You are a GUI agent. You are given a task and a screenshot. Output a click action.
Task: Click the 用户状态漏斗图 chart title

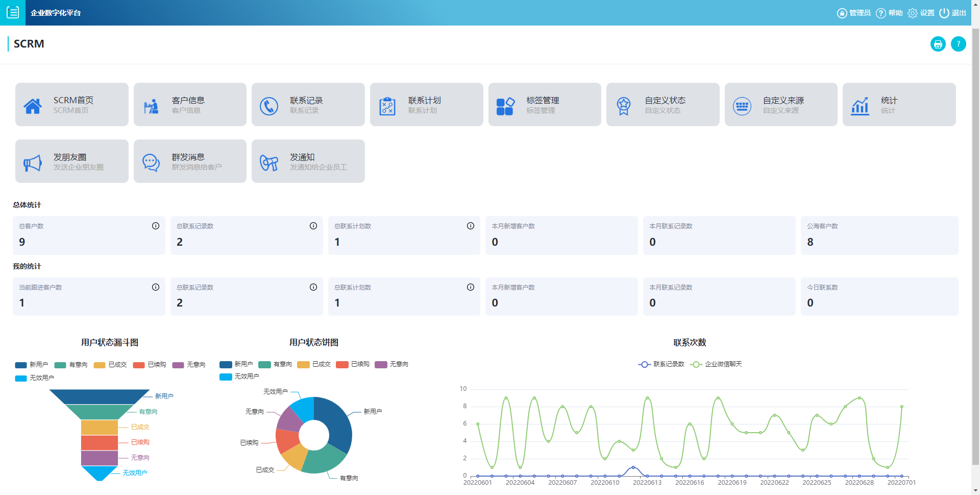110,342
